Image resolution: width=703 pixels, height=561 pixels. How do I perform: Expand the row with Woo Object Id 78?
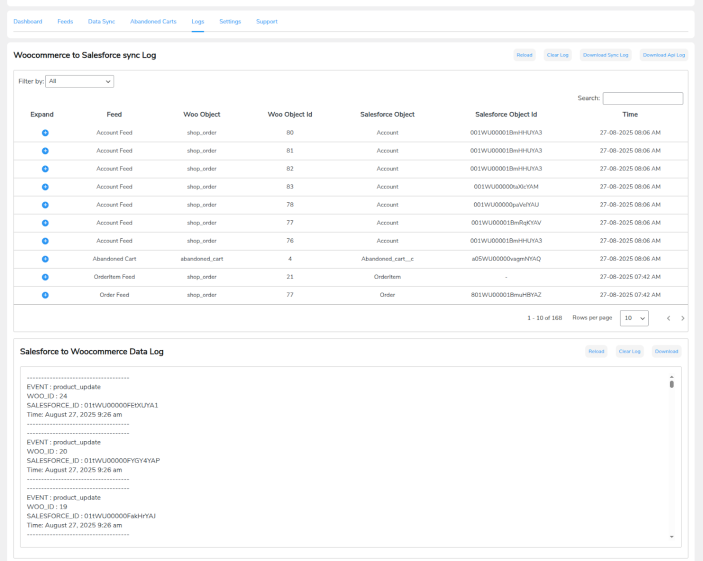tap(45, 204)
